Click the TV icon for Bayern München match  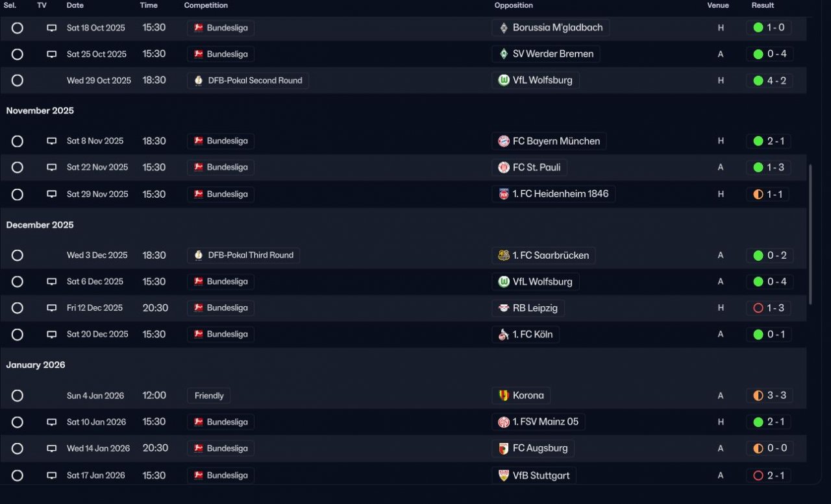pyautogui.click(x=52, y=141)
